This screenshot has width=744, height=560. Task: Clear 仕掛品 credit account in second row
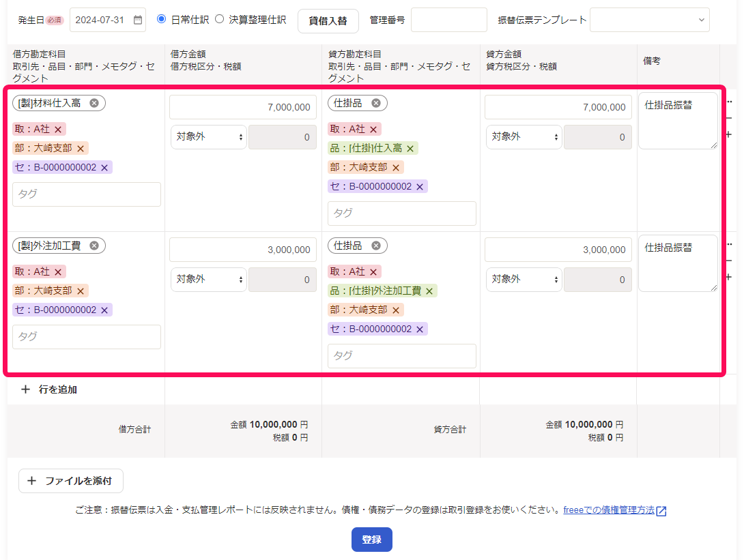(x=376, y=246)
